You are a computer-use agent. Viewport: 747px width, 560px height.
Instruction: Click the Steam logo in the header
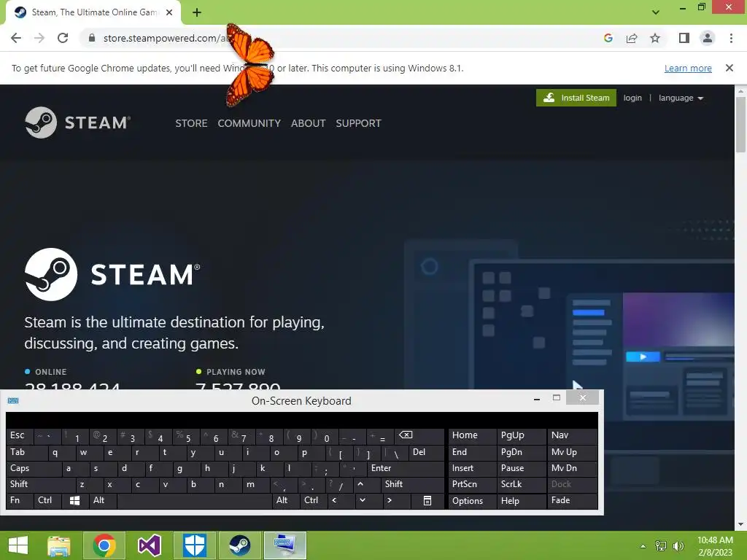(x=77, y=122)
